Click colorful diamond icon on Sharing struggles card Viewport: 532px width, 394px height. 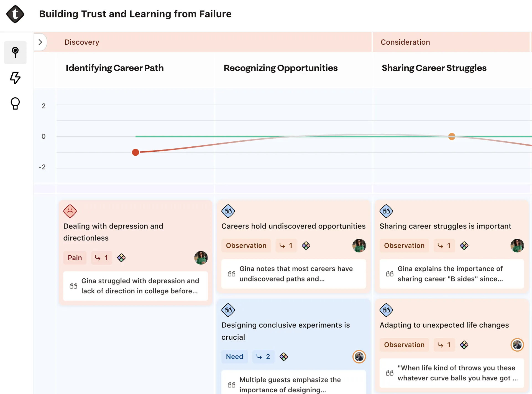click(x=464, y=246)
